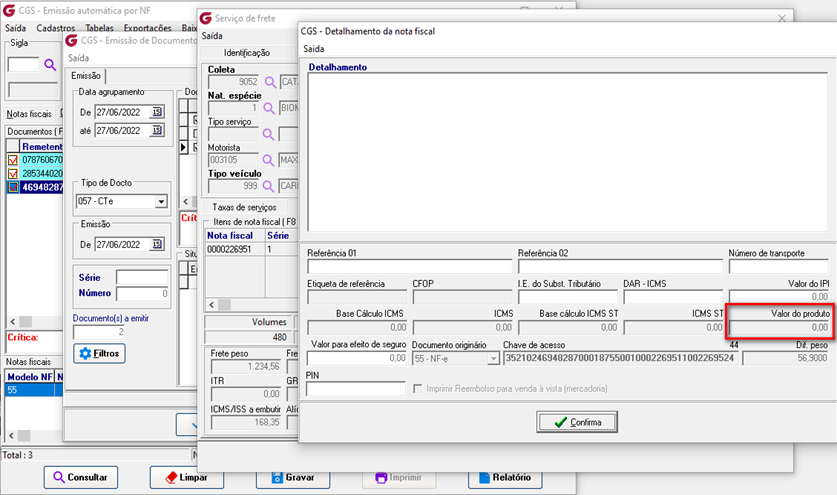Click the Motorista search magnifier icon
The width and height of the screenshot is (837, 495).
coord(269,160)
